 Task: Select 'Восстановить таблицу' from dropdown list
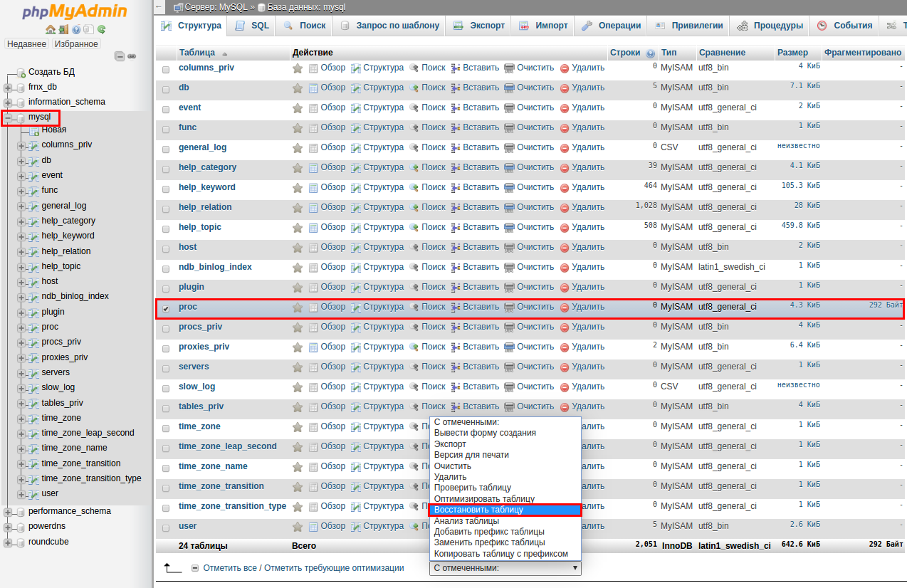click(505, 510)
